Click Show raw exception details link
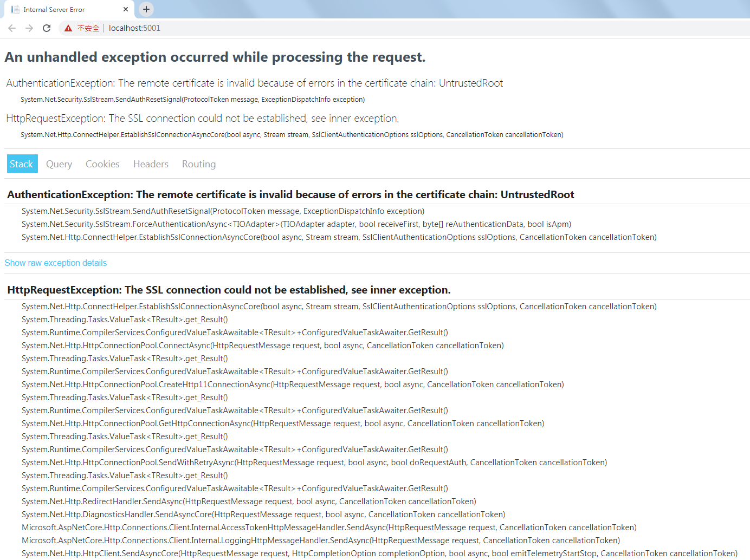Viewport: 750px width, 560px height. pos(56,263)
